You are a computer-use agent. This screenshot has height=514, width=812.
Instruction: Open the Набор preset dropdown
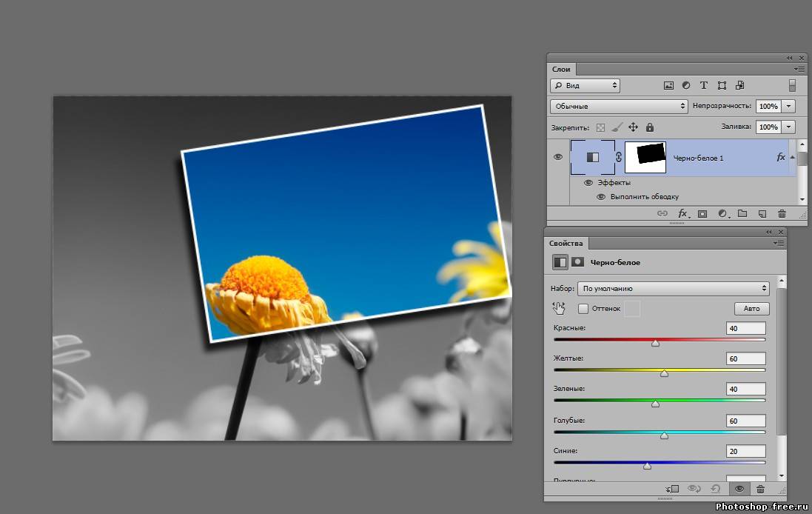coord(674,289)
